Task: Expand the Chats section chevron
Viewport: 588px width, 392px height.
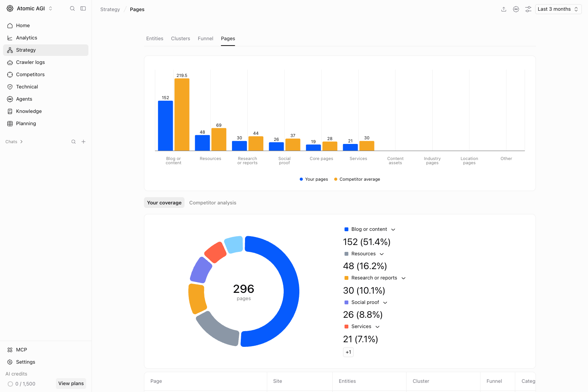Action: (x=21, y=142)
